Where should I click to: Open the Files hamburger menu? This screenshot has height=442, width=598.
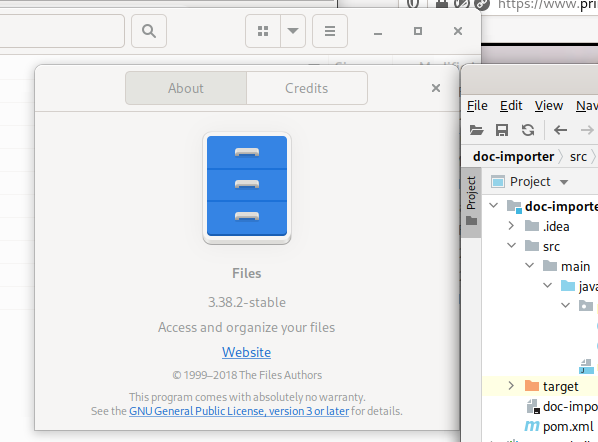(x=330, y=31)
